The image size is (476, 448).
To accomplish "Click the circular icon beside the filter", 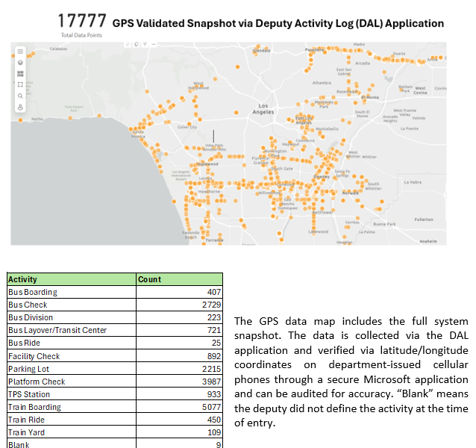I will 135,45.
